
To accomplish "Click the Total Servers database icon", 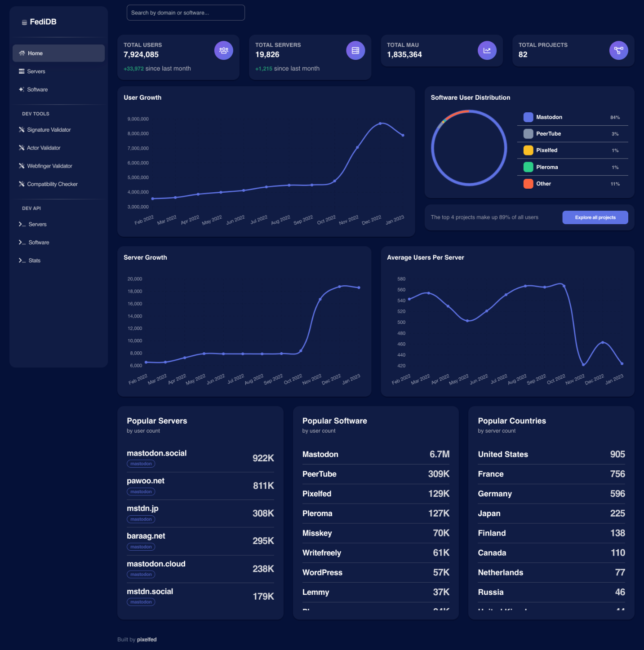I will [355, 50].
